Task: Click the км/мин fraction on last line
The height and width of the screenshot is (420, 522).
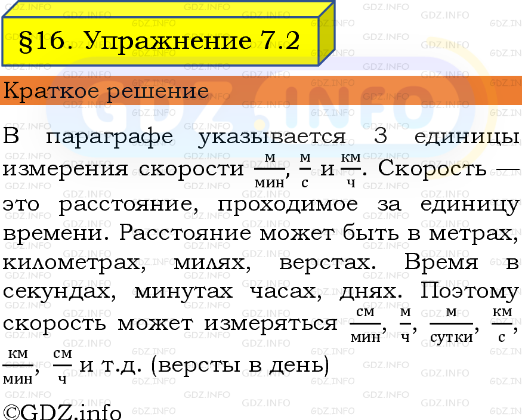Action: click(18, 366)
